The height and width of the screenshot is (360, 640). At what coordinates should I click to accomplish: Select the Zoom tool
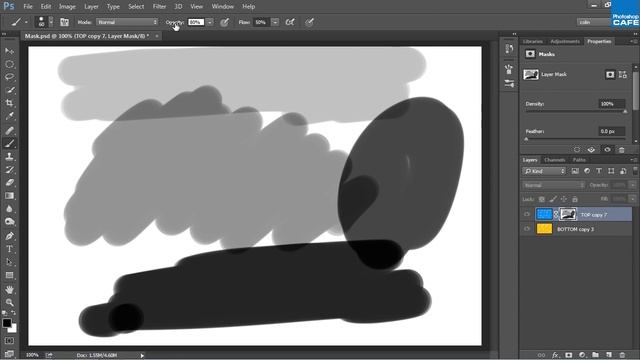pos(9,302)
